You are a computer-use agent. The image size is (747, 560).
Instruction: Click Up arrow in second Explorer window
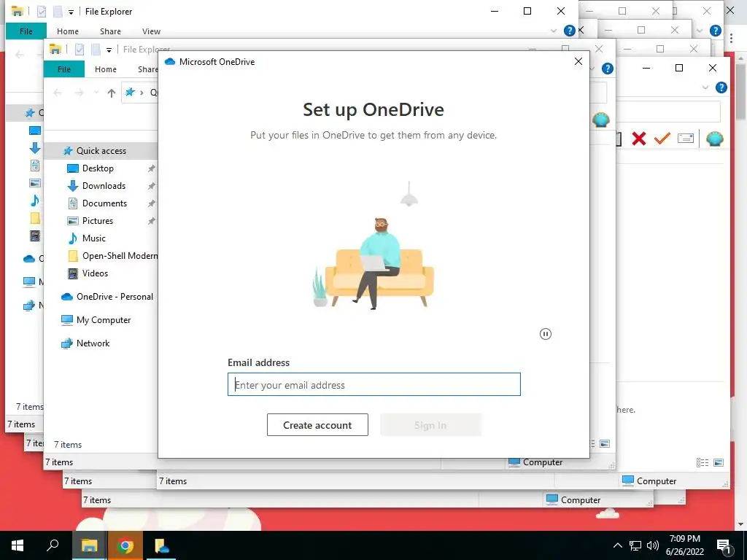[112, 93]
